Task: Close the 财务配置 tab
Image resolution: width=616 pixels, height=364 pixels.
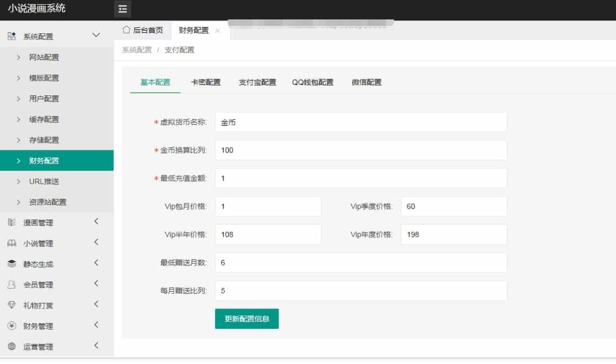Action: click(x=218, y=31)
